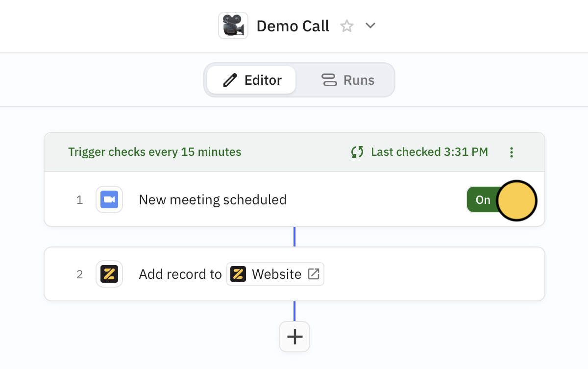Select the Add record to step 2 row
Image resolution: width=588 pixels, height=369 pixels.
coord(294,274)
